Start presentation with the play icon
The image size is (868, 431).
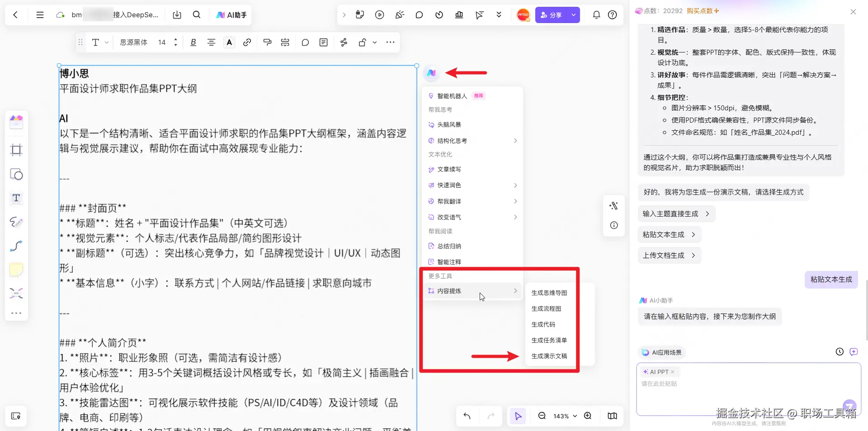click(x=379, y=15)
